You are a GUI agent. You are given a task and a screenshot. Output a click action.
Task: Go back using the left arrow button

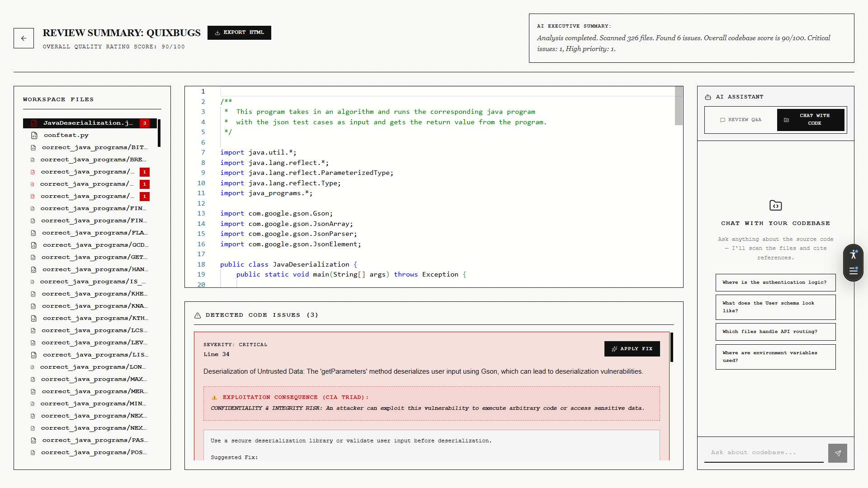pos(24,38)
